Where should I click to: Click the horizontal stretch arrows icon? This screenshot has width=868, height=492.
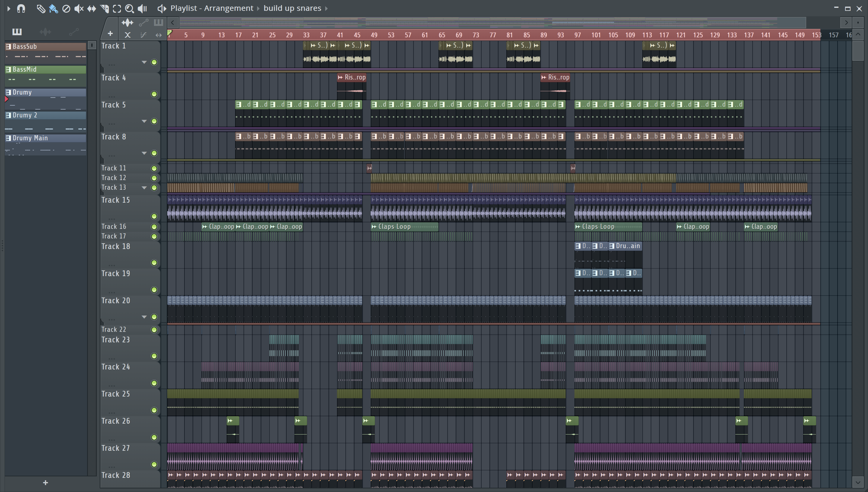pos(159,35)
